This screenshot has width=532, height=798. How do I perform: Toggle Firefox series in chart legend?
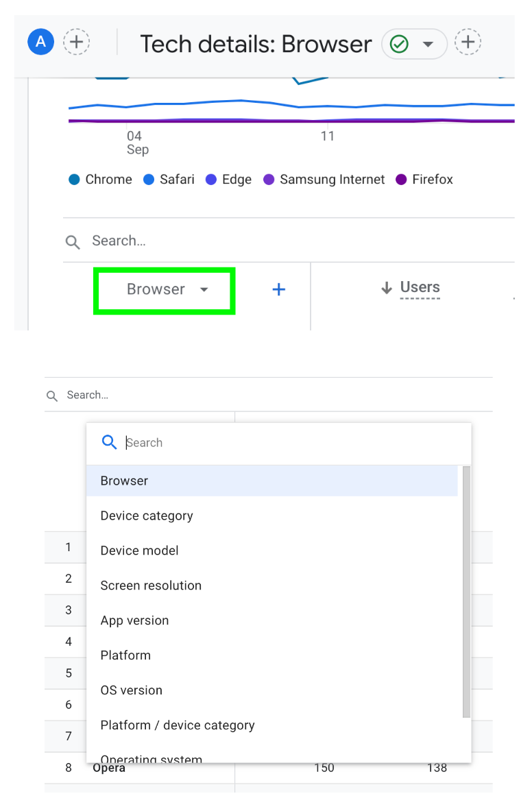[424, 179]
